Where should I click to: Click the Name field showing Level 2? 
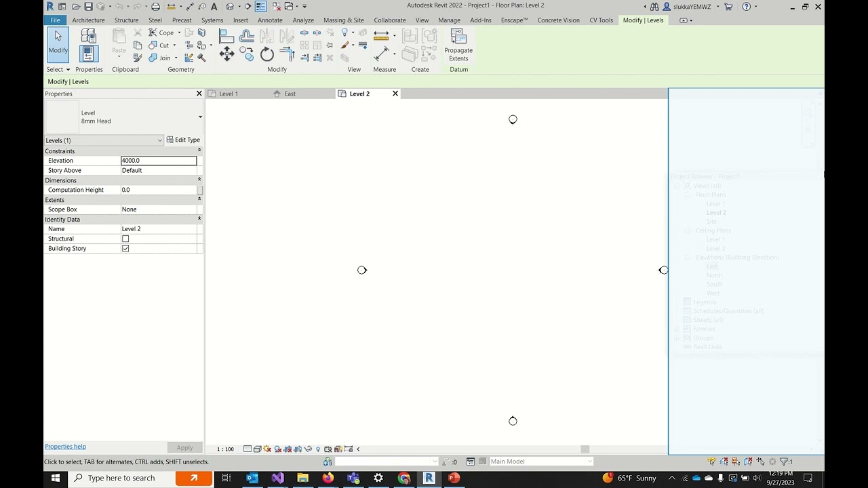pos(159,229)
